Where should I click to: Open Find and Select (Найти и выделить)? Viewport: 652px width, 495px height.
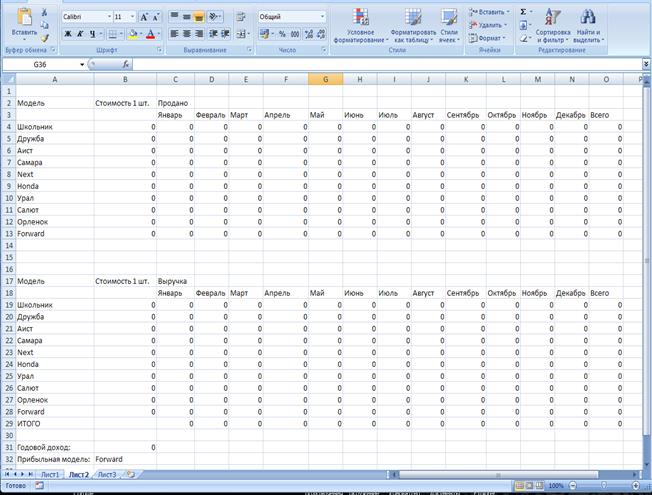point(589,25)
